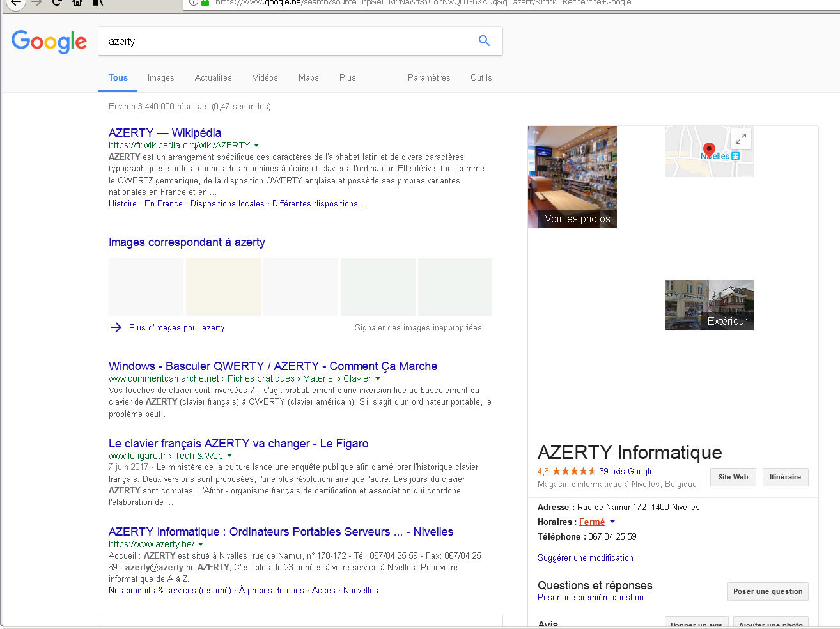
Task: Open the Paramètres menu
Action: (x=429, y=78)
